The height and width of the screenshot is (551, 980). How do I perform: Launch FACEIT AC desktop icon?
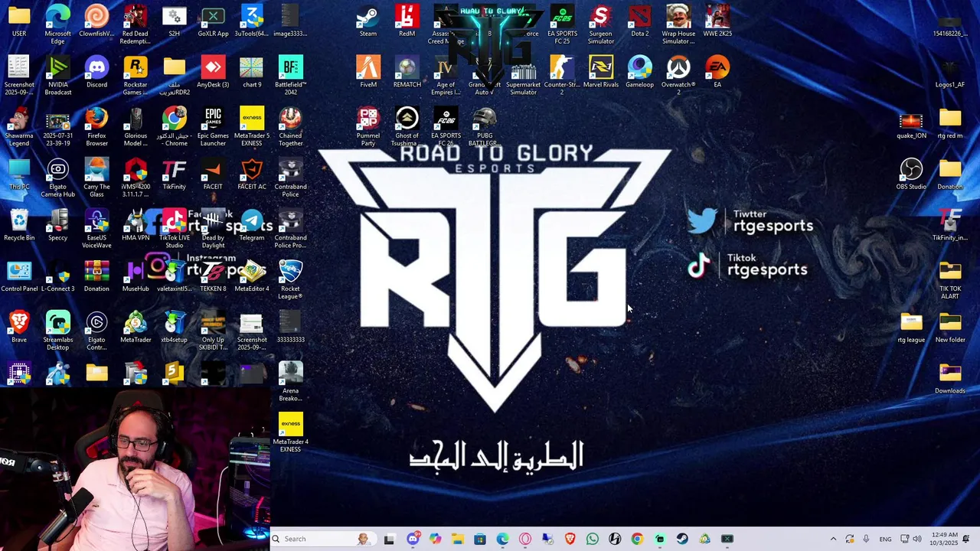click(x=252, y=174)
